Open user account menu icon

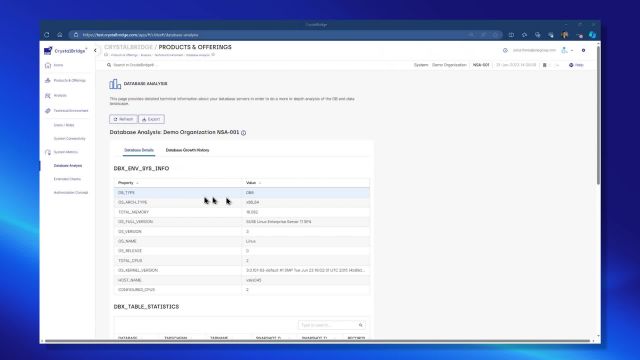[x=564, y=50]
